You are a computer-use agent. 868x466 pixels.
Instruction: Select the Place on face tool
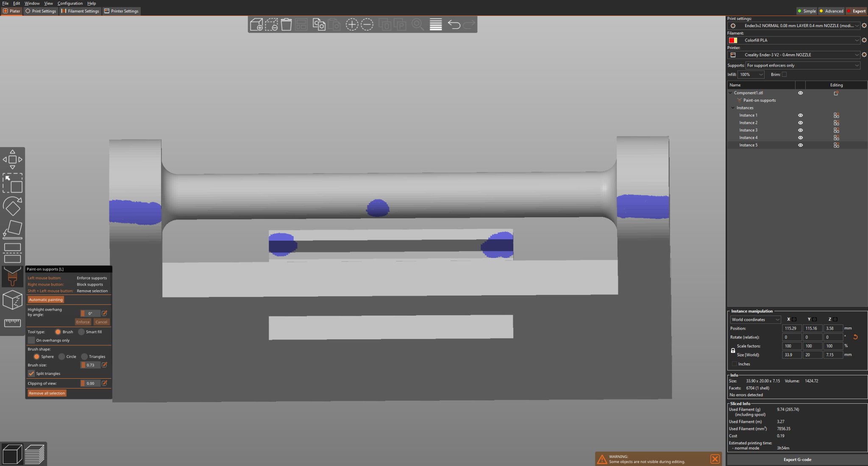(x=12, y=229)
